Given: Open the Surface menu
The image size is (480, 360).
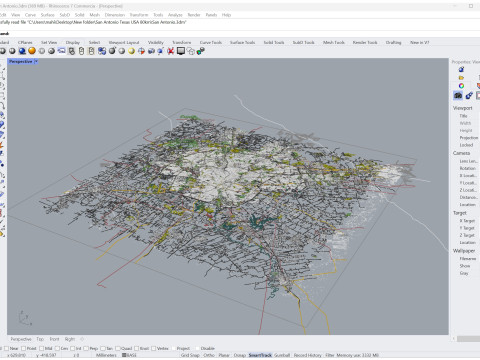Looking at the screenshot, I should pos(47,15).
